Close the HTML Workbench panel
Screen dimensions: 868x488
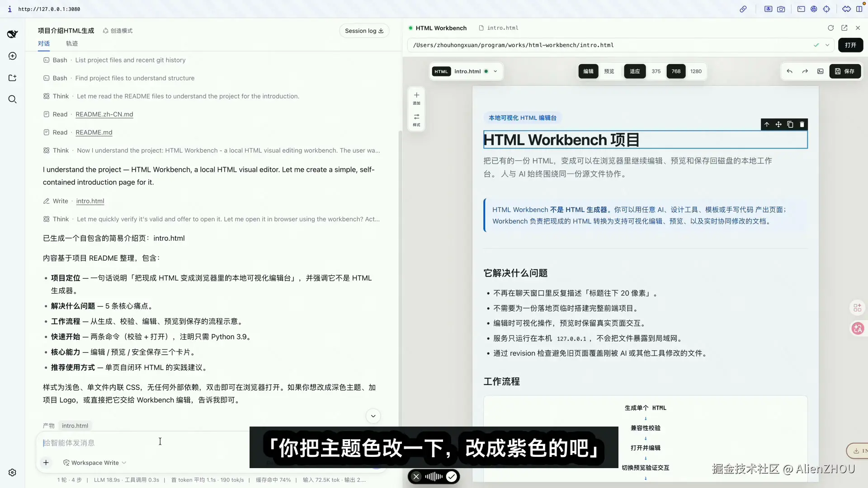858,28
